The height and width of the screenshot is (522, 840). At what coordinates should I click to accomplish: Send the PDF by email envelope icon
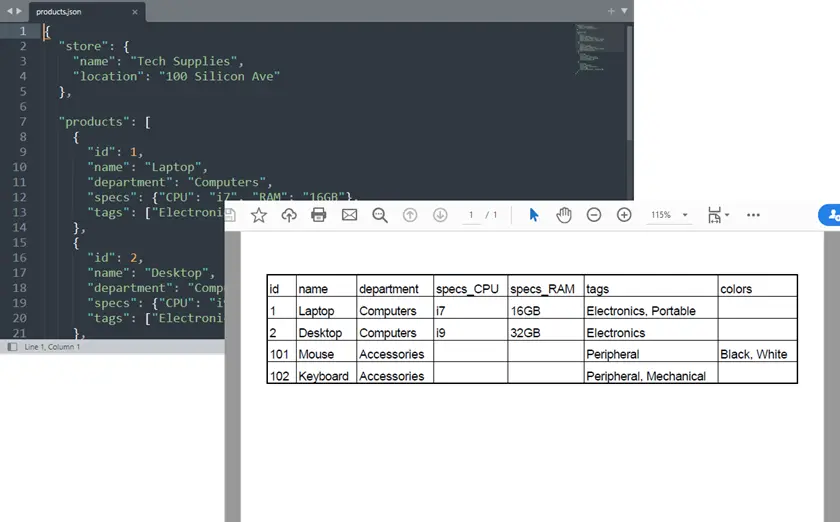[x=349, y=215]
